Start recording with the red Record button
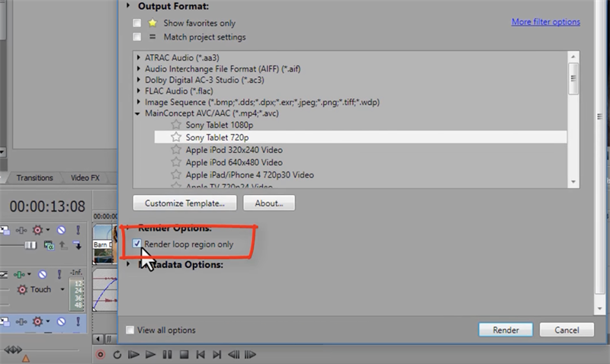610x364 pixels. coord(101,354)
